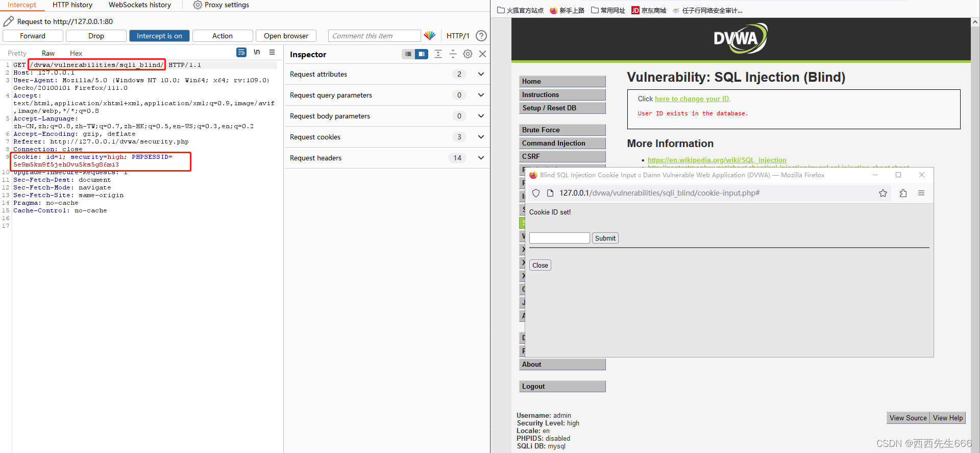
Task: Expand Request cookies section
Action: pos(481,137)
